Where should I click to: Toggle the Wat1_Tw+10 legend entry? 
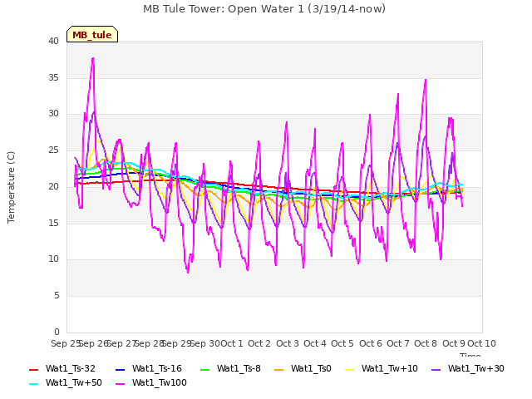point(382,369)
